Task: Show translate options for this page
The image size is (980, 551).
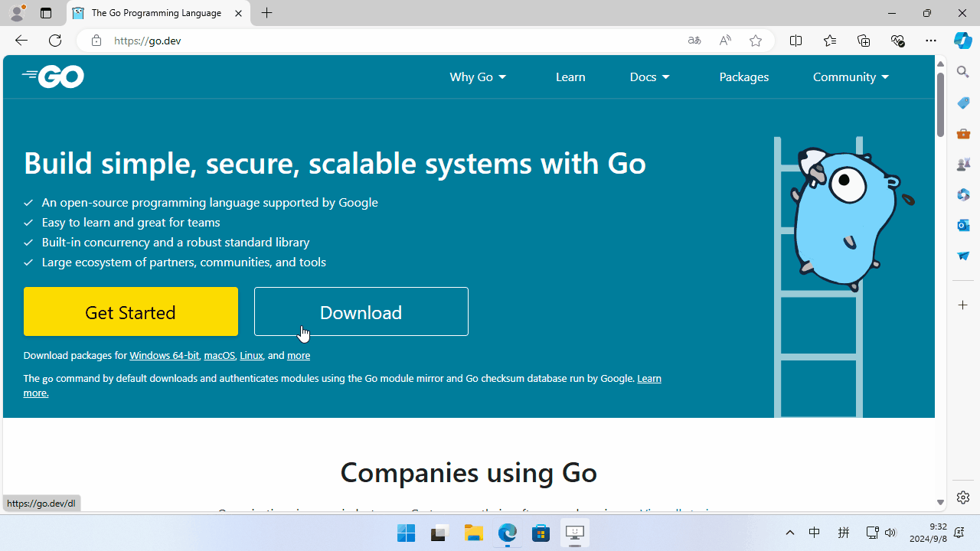Action: (x=694, y=41)
